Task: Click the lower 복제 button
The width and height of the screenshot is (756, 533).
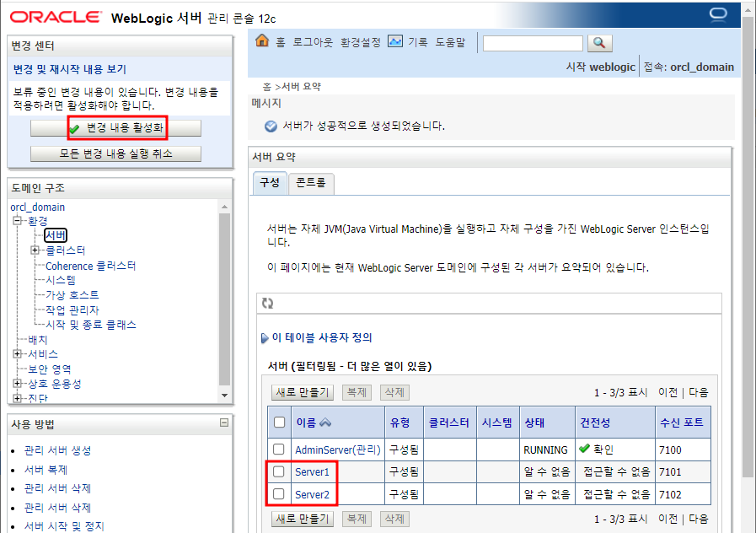Action: click(357, 519)
